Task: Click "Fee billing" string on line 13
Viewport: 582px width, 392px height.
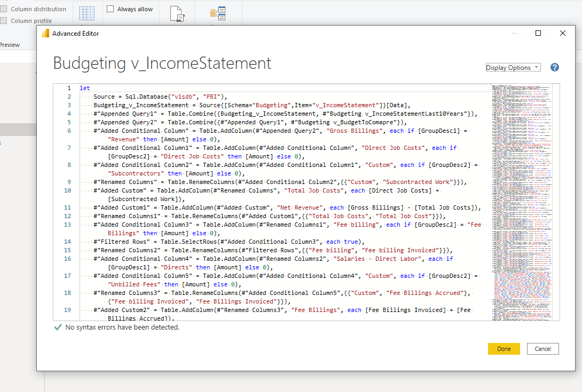Action: point(356,225)
